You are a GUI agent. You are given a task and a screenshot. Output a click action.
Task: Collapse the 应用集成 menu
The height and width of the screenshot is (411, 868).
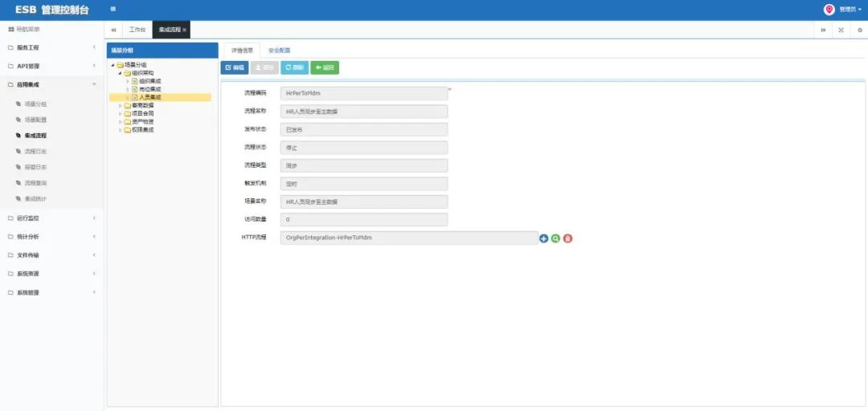pyautogui.click(x=52, y=84)
